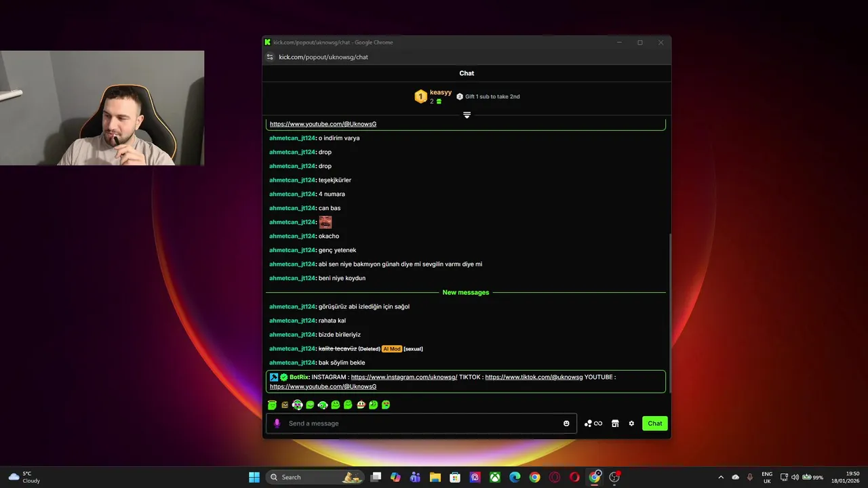This screenshot has height=488, width=868.
Task: Click username on 'o indirim varya' message
Action: (292, 138)
